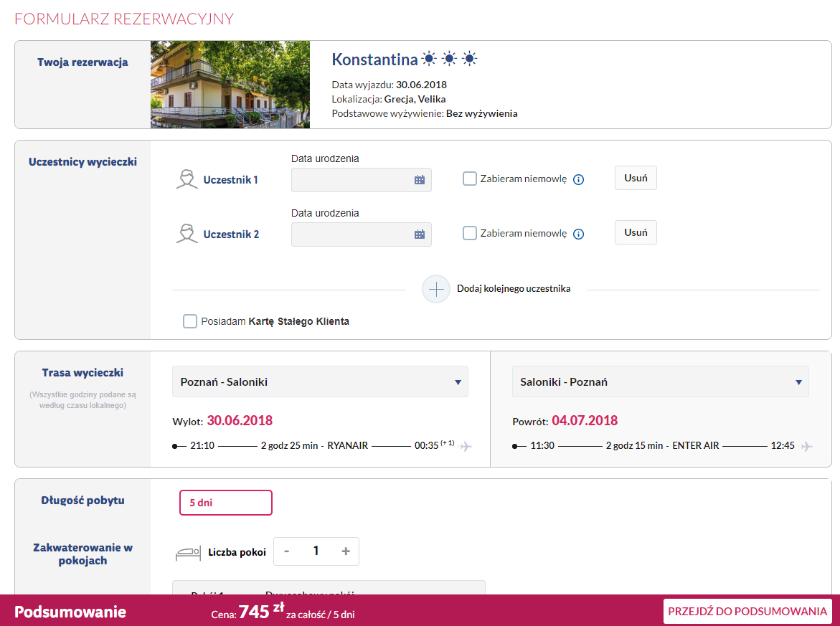Click the Uczestnik 1 label
The height and width of the screenshot is (626, 840).
[230, 180]
